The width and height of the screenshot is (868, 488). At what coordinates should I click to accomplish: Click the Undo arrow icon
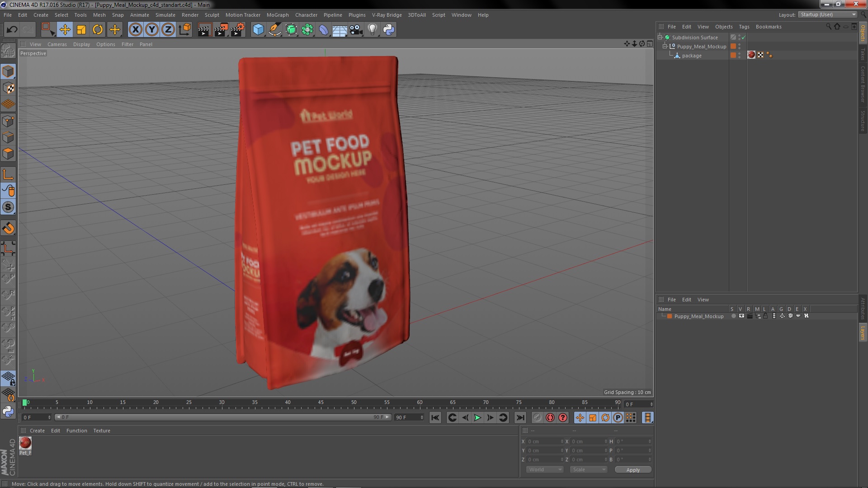(x=12, y=30)
